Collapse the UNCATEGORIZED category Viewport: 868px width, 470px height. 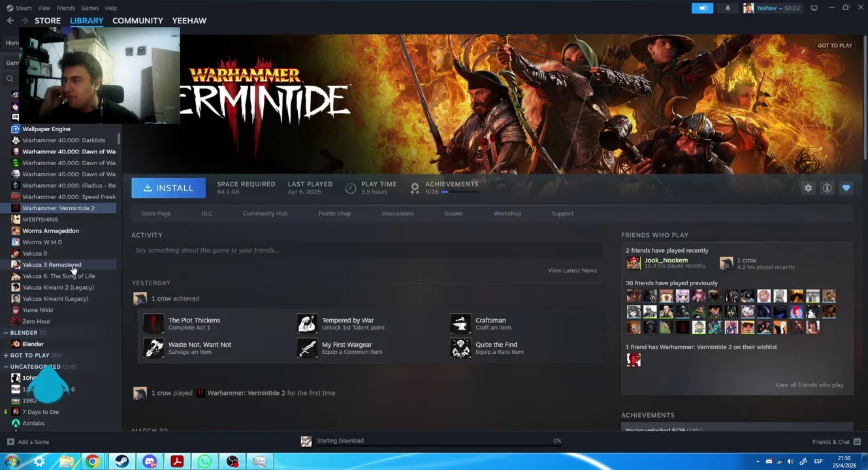(6, 367)
